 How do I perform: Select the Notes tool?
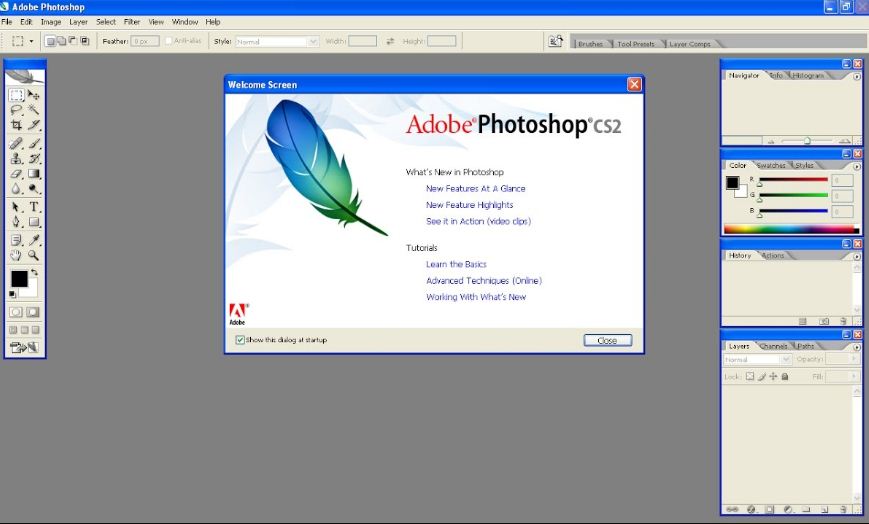click(17, 240)
